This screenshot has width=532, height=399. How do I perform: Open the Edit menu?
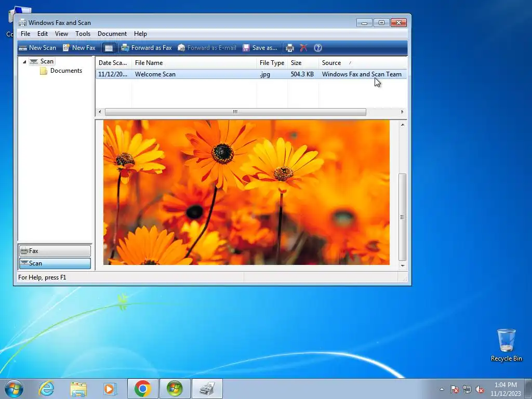43,34
